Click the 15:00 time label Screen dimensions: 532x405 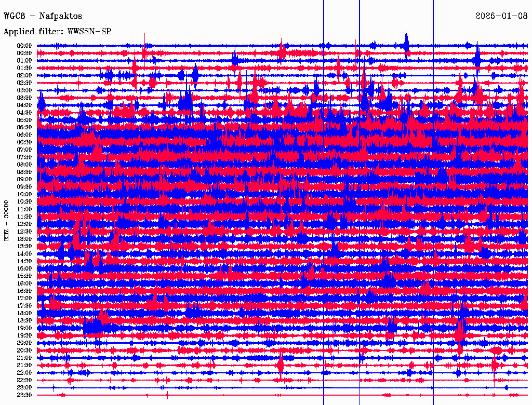click(24, 268)
